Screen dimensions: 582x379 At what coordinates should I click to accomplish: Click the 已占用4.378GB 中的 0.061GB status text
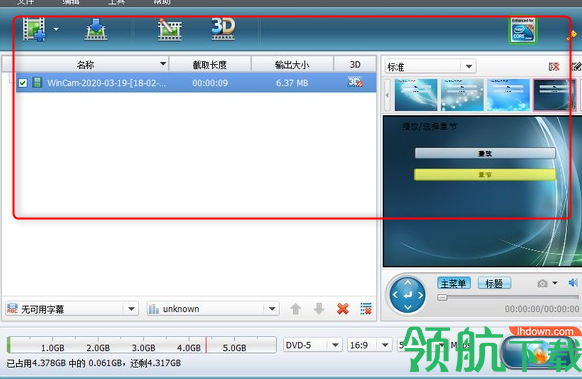(x=94, y=363)
